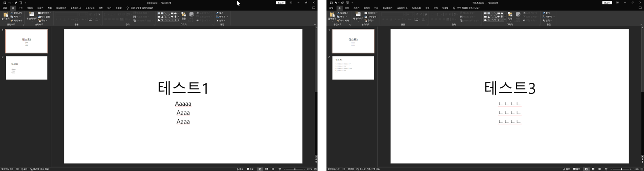Switch to Normal view in right window status bar
Screen dimensions: 644x171
coord(587,169)
